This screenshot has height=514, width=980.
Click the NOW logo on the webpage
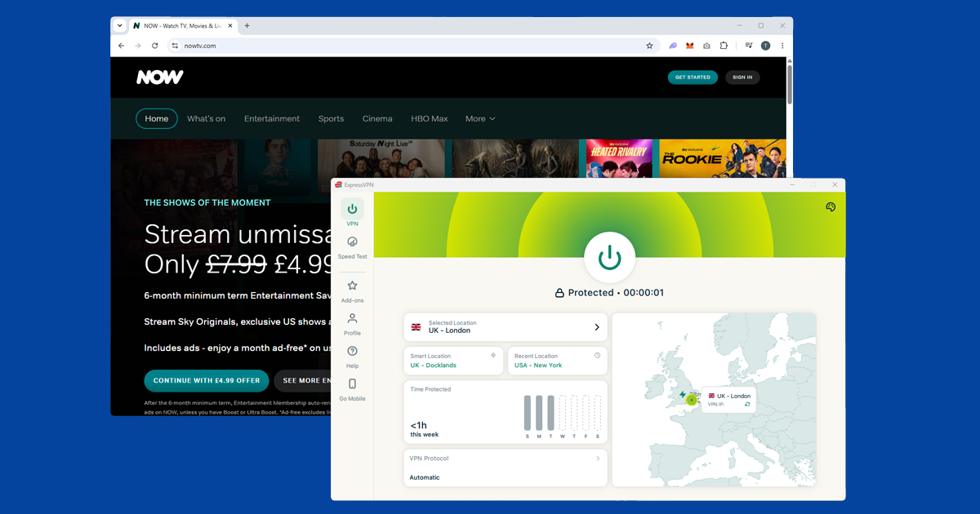pos(160,78)
